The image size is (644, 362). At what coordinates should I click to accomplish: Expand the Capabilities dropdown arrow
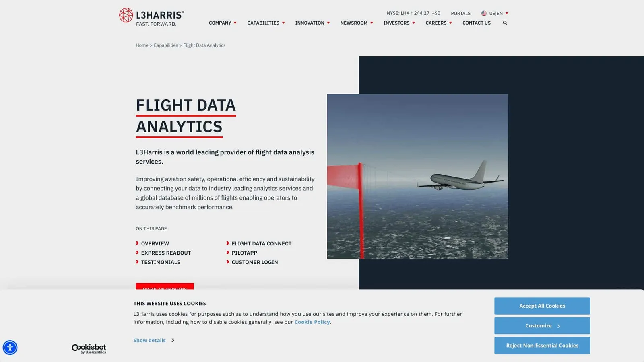click(283, 23)
